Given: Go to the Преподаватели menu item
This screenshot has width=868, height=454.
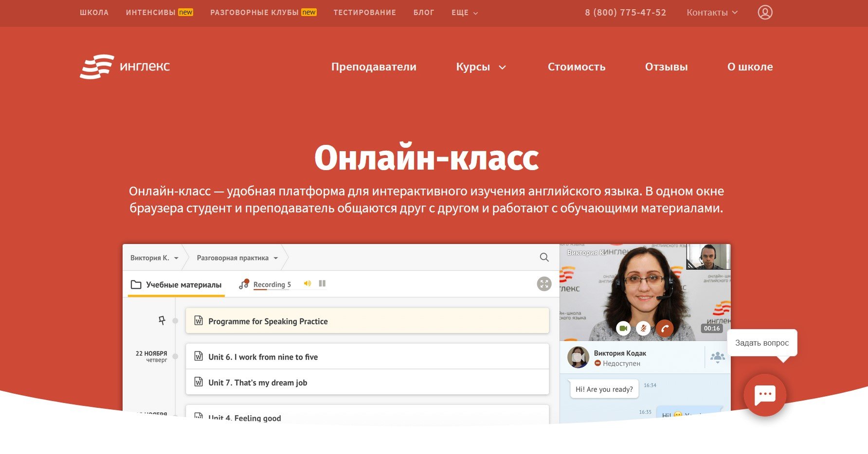Looking at the screenshot, I should click(x=374, y=67).
